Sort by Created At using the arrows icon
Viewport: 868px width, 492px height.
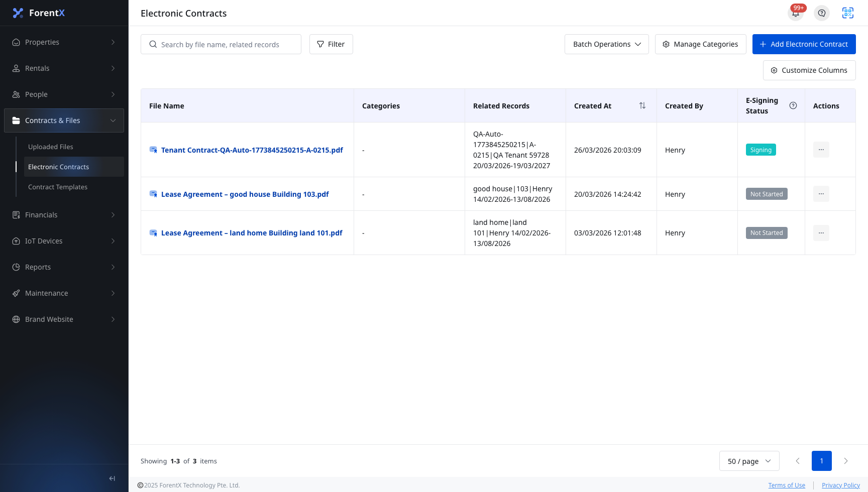642,105
